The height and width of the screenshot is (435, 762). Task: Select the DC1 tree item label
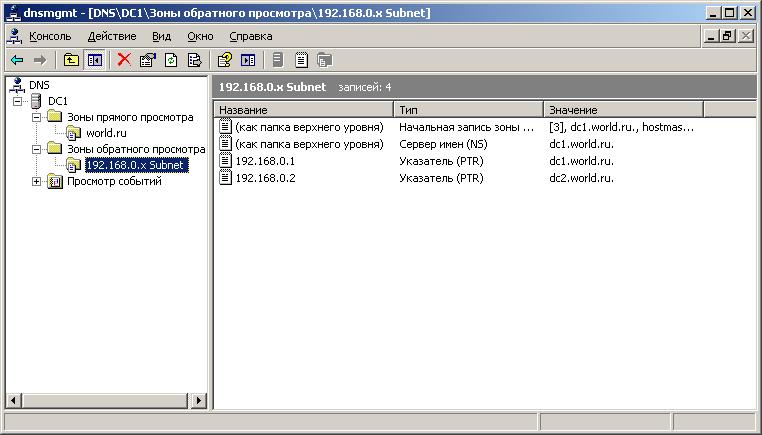pyautogui.click(x=57, y=101)
